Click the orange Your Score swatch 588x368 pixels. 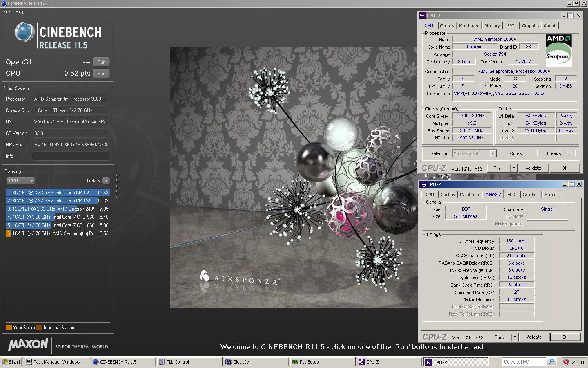tap(9, 328)
